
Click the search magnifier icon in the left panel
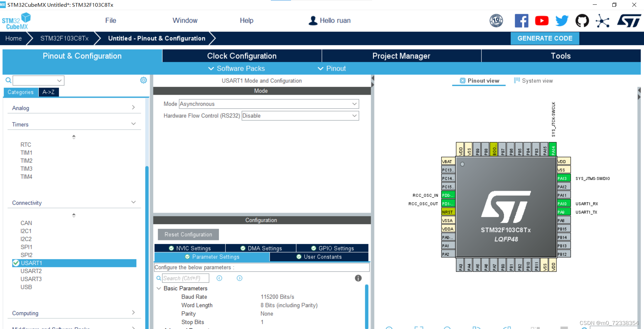(x=8, y=80)
